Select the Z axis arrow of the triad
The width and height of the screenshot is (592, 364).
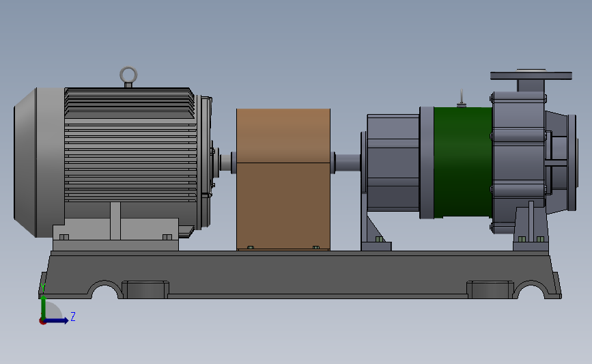[57, 320]
